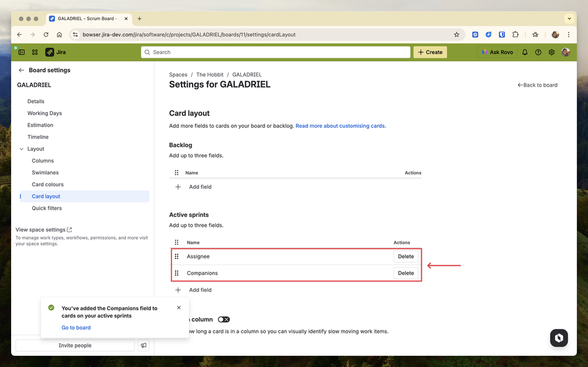The image size is (588, 367).
Task: Open Jira notifications bell
Action: click(x=524, y=52)
